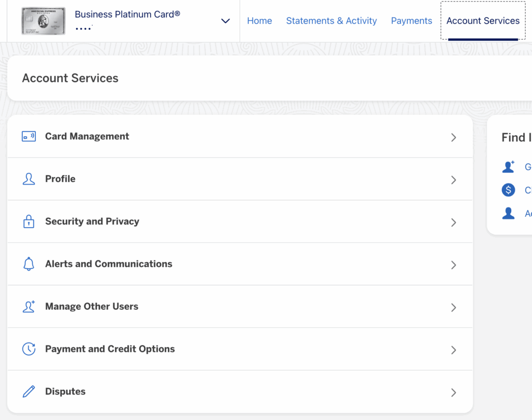Click the Profile person icon
Image resolution: width=532 pixels, height=420 pixels.
pos(29,179)
